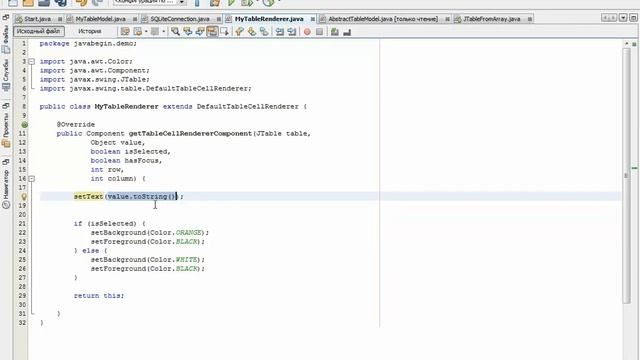640x360 pixels.
Task: Find next occurrence in editor
Action: coord(200,31)
